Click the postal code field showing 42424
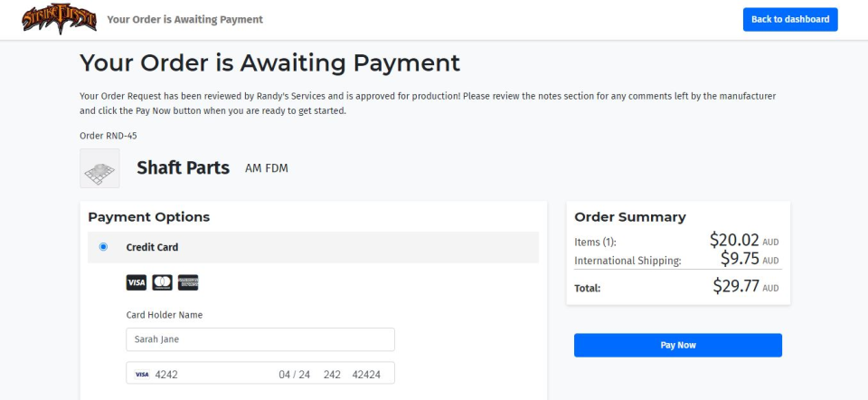 (x=366, y=375)
